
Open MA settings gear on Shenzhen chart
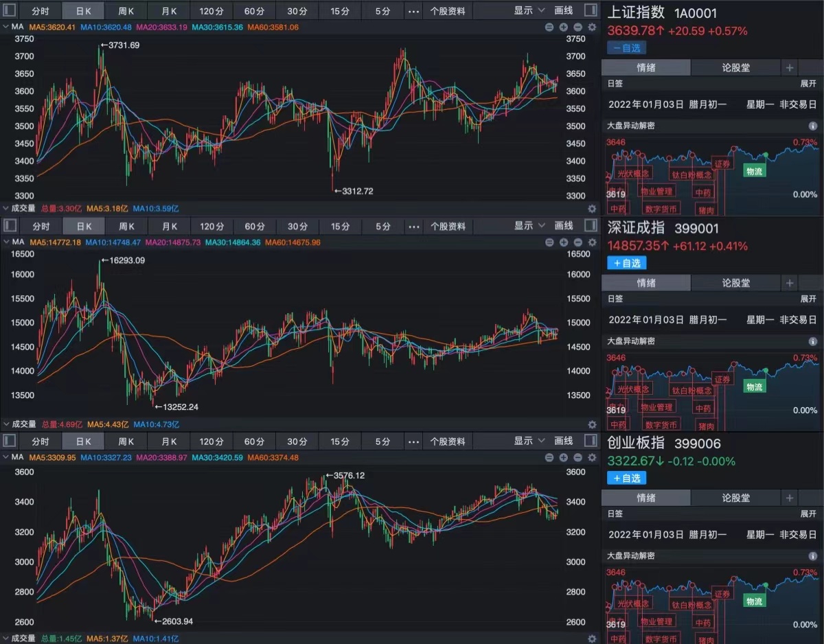click(592, 242)
